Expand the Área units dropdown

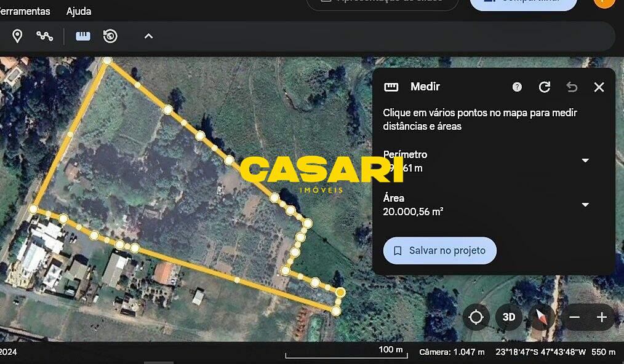coord(585,205)
